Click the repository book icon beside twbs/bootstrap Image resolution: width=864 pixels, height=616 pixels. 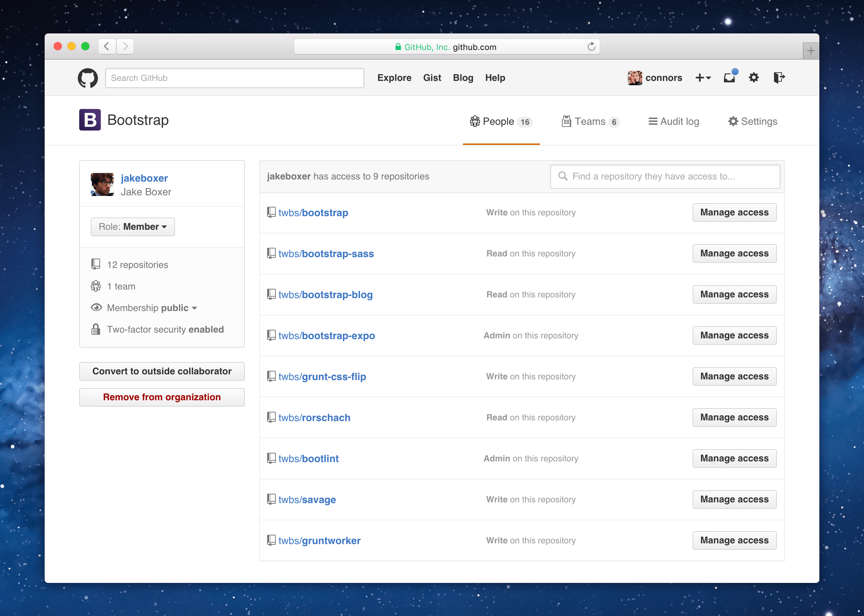coord(271,213)
